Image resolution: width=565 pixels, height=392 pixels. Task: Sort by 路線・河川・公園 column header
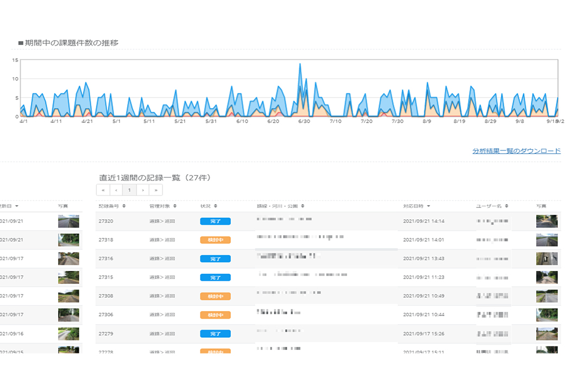coord(280,206)
